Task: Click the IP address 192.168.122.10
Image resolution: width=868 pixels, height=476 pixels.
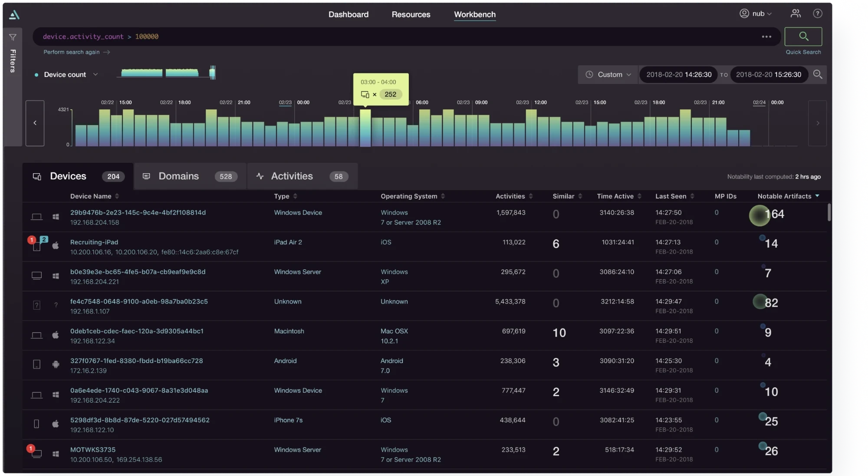Action: click(x=92, y=430)
